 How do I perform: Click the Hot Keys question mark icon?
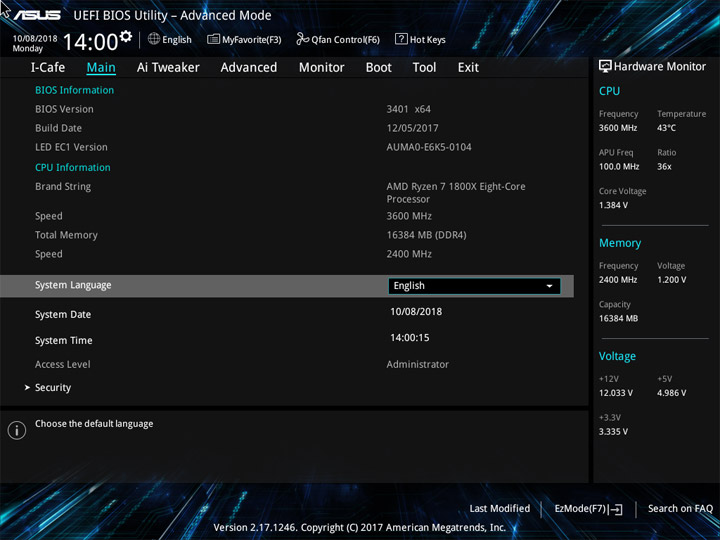401,39
